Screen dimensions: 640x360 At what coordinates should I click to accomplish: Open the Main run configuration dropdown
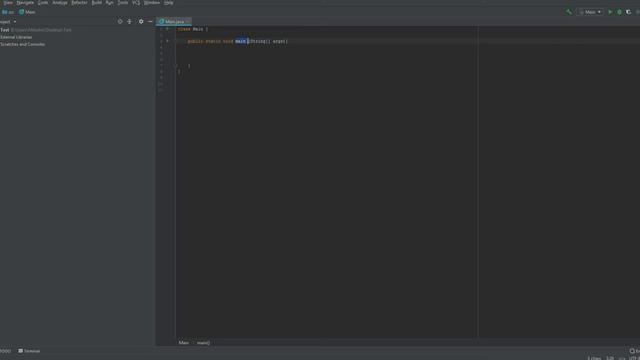click(x=590, y=12)
